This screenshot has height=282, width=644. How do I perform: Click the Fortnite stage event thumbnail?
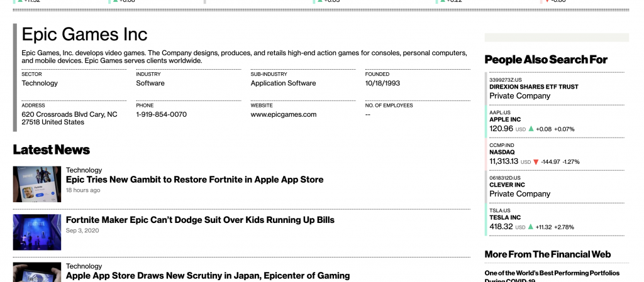(x=37, y=232)
